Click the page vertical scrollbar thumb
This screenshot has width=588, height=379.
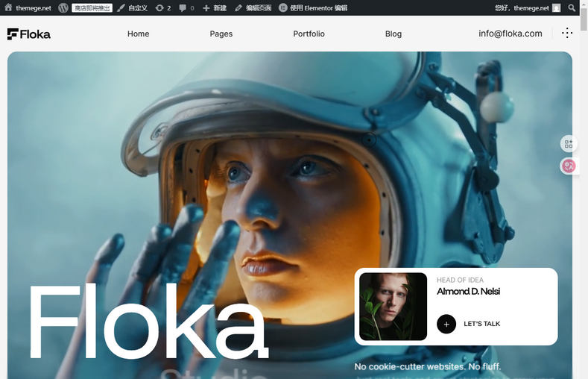pyautogui.click(x=584, y=19)
